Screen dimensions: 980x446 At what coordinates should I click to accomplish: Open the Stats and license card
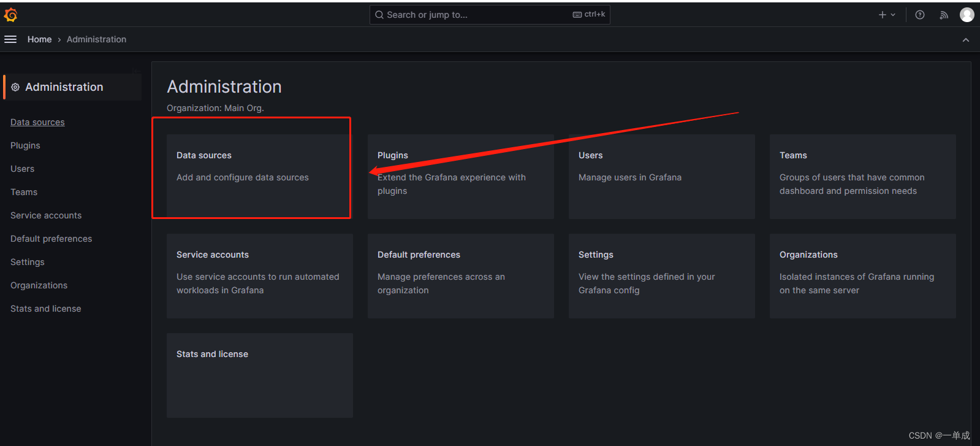[260, 375]
